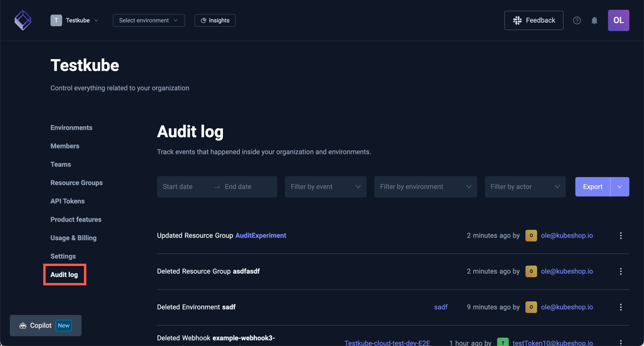
Task: Switch to the Members section
Action: pyautogui.click(x=64, y=146)
